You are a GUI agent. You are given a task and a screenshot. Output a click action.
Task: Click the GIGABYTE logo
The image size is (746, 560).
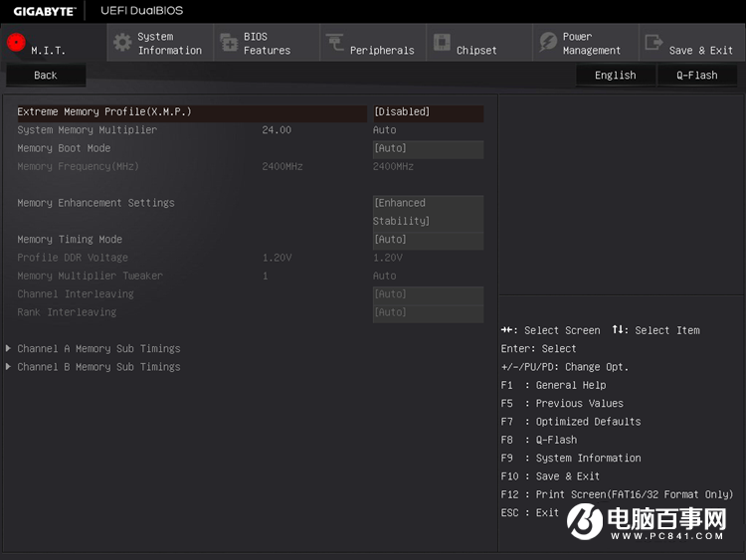45,11
